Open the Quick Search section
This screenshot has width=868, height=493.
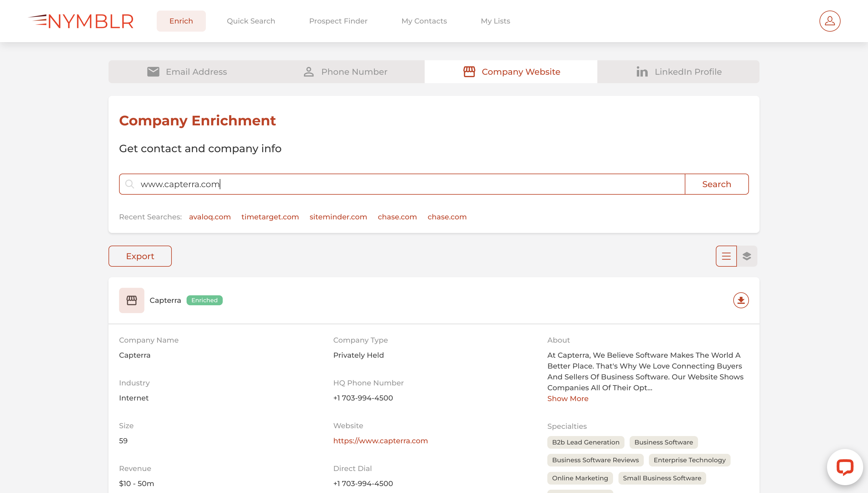250,21
